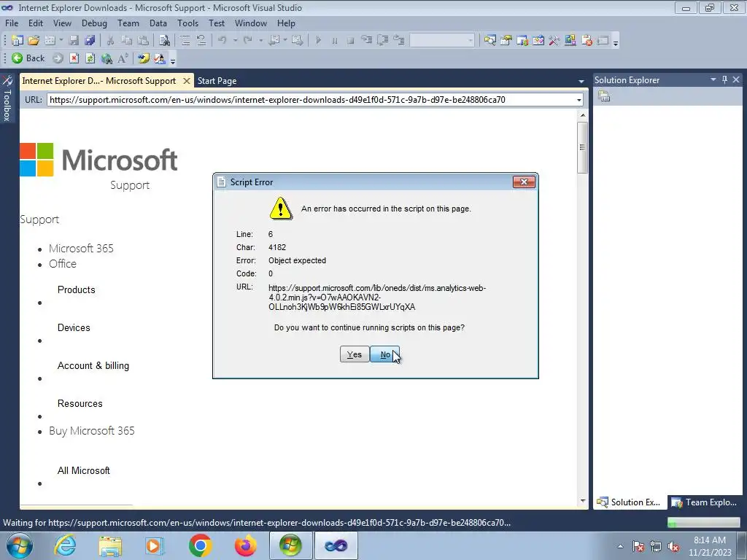Open the Tools menu
The height and width of the screenshot is (560, 747).
187,23
